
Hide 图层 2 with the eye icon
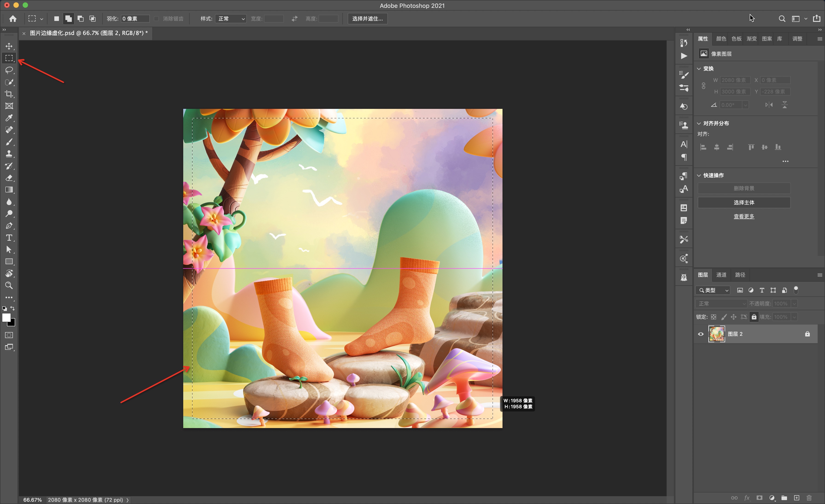(701, 334)
